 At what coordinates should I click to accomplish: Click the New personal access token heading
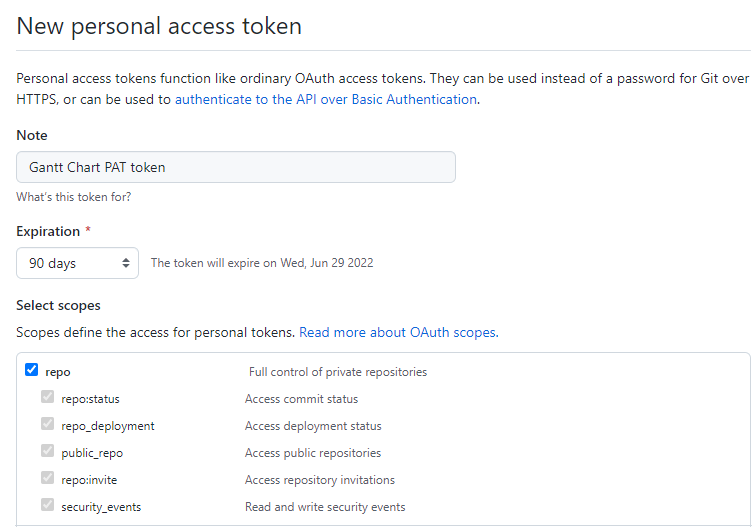coord(159,26)
